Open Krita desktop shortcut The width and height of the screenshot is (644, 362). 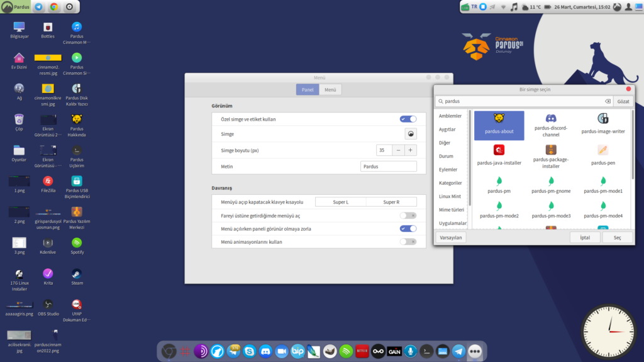(48, 277)
